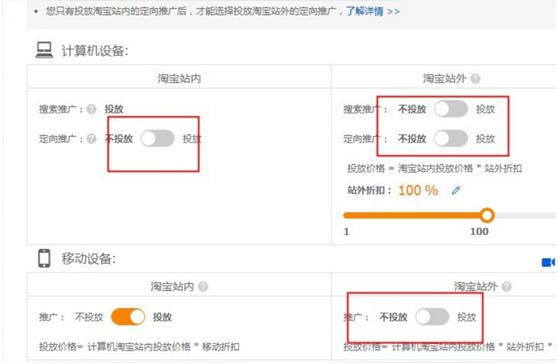Click help icon beside 移动设备 淘宝站外 header

(506, 286)
